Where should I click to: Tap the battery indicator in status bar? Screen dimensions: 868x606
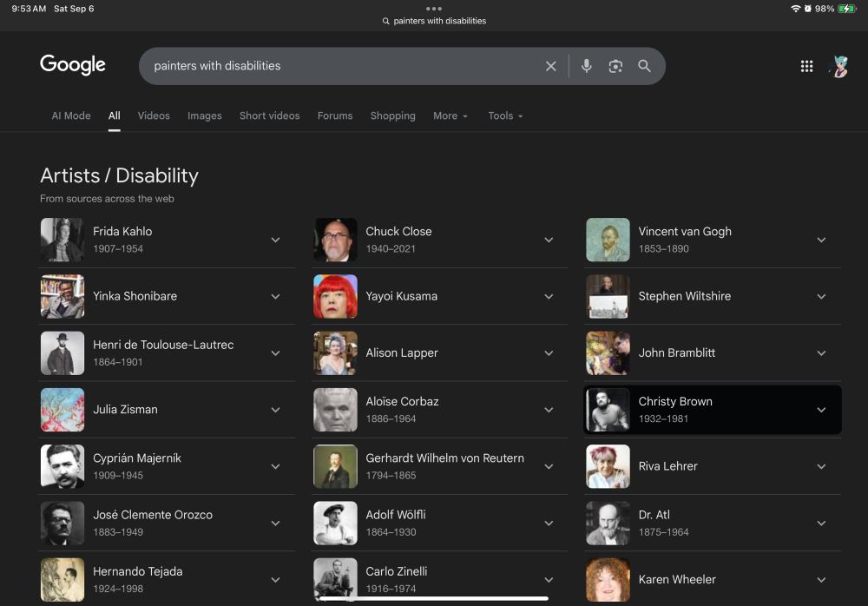click(847, 9)
